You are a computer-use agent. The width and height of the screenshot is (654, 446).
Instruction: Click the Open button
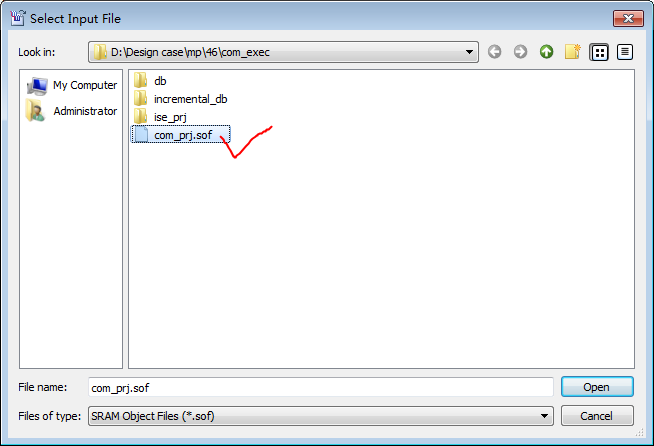tap(597, 387)
